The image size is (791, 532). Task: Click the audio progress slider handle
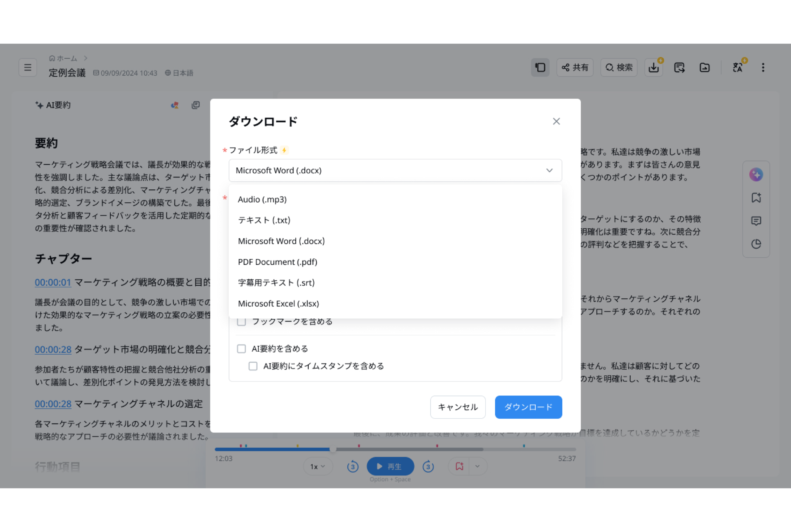coord(333,449)
